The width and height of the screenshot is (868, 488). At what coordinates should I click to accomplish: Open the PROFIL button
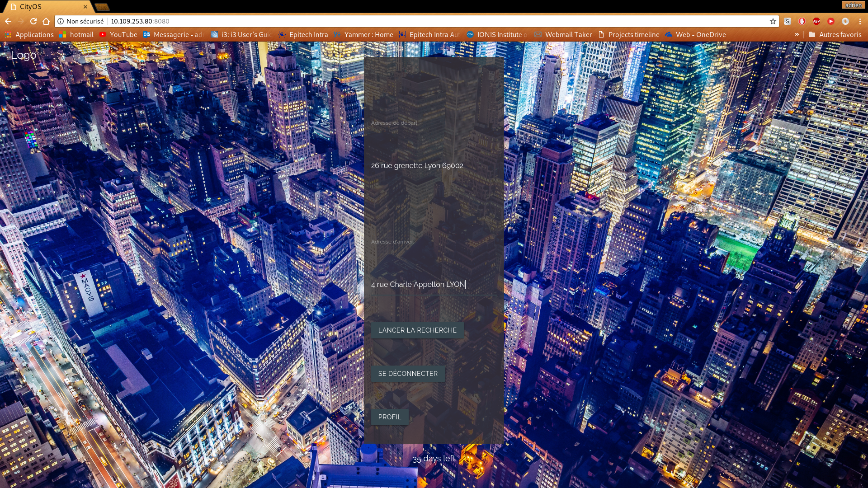(389, 417)
